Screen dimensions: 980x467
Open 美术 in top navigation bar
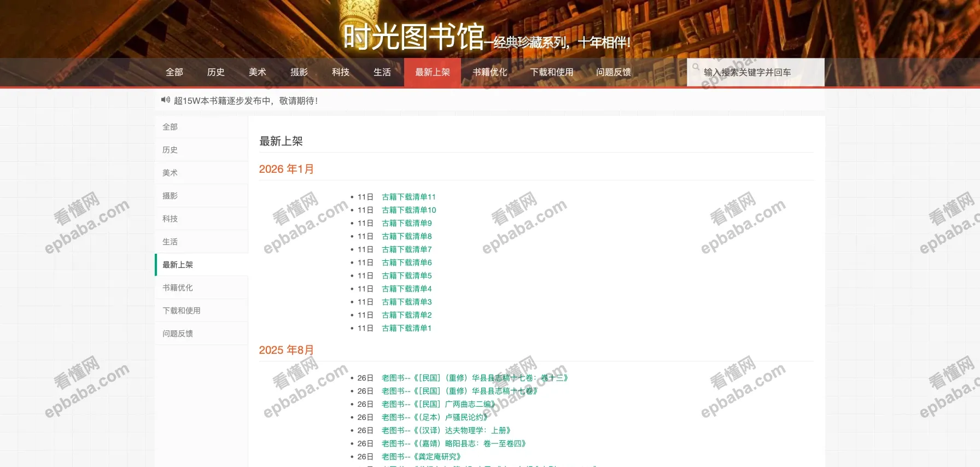[258, 72]
